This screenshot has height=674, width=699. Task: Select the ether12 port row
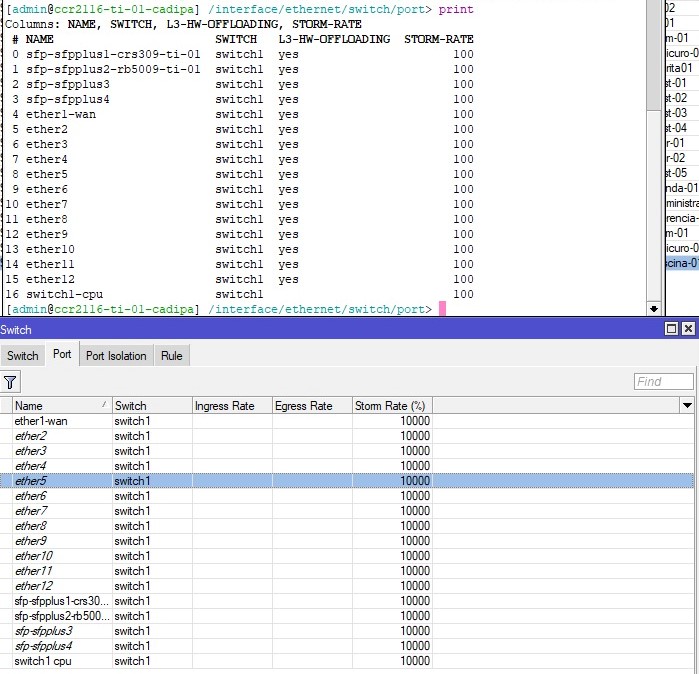click(347, 586)
